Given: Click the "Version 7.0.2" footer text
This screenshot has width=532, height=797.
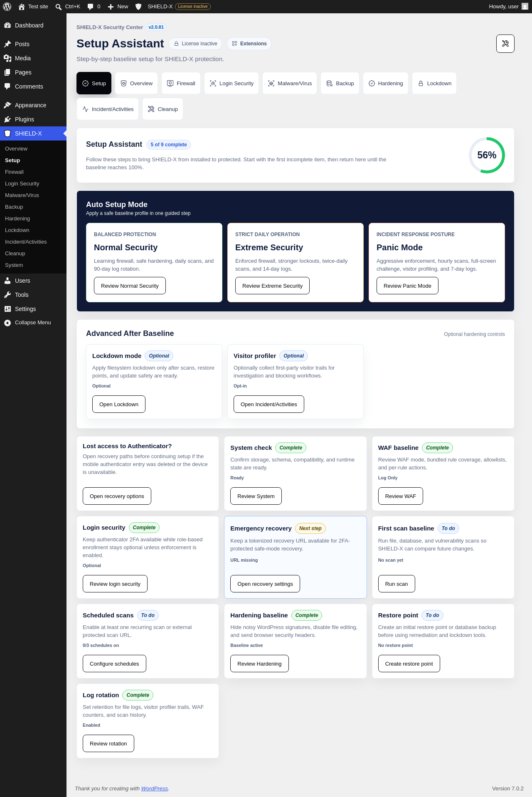Looking at the screenshot, I should (x=507, y=789).
